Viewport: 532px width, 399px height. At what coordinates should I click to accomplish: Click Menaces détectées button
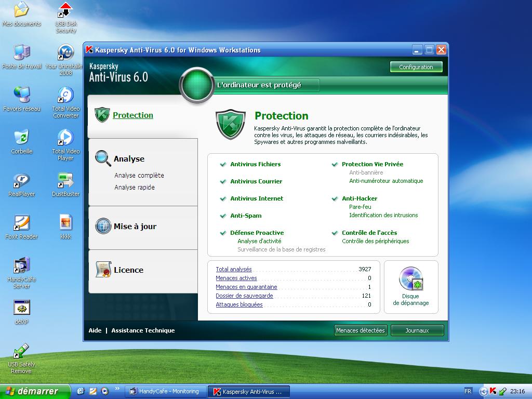coord(361,330)
